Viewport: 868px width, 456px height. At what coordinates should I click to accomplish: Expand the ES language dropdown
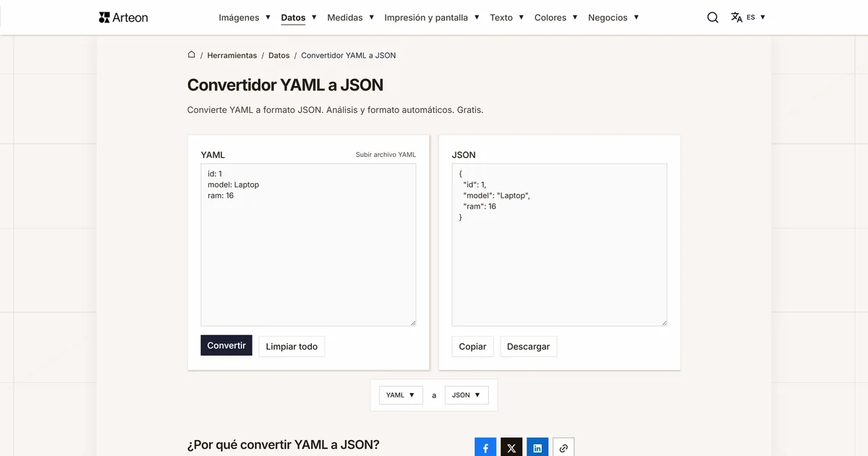pos(756,17)
